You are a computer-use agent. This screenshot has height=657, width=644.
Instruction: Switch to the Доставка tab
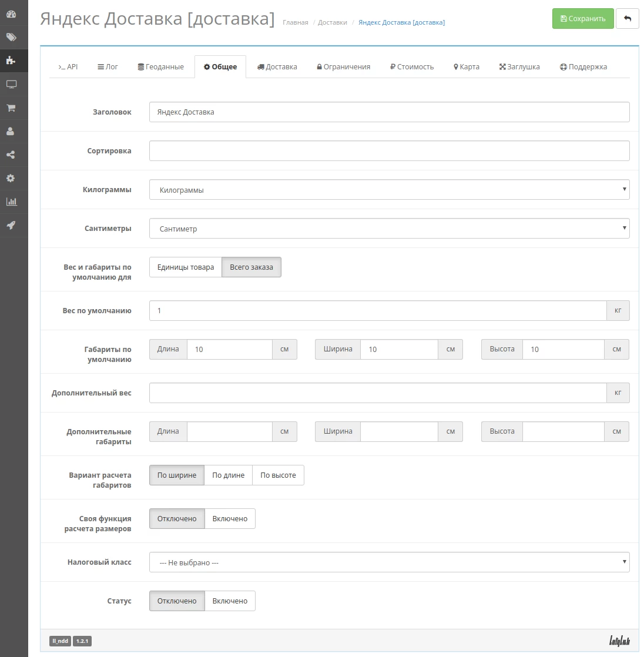(x=277, y=66)
